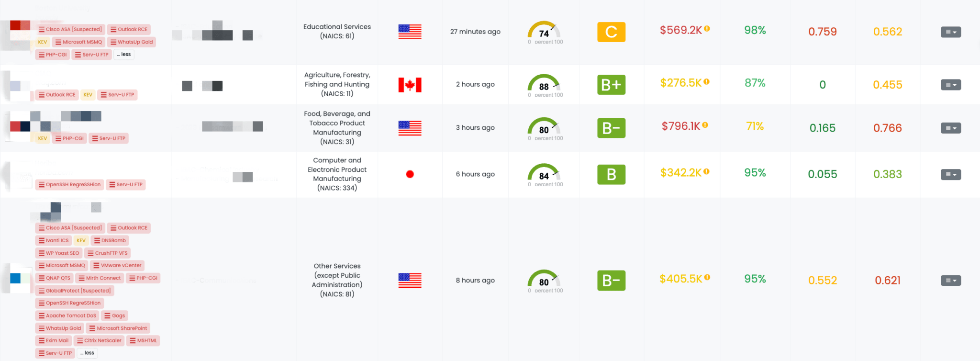
Task: Collapse tags with "less" in Educational Services row
Action: (x=124, y=55)
